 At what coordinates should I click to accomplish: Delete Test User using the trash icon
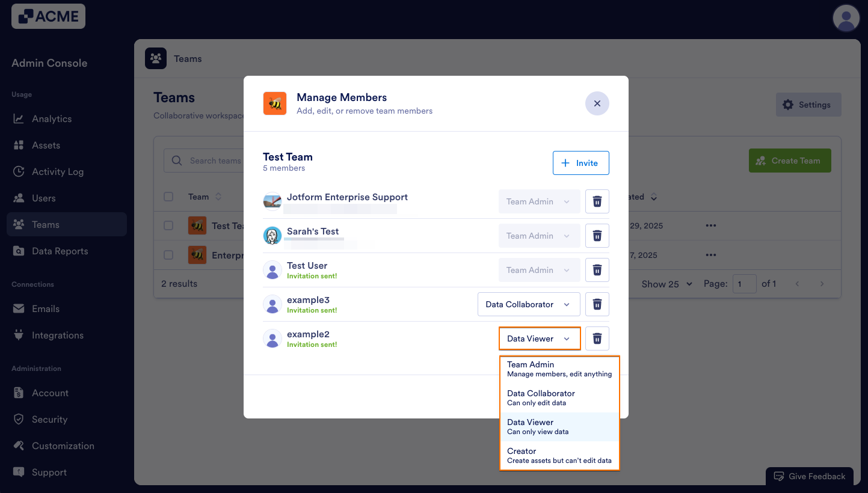coord(597,269)
